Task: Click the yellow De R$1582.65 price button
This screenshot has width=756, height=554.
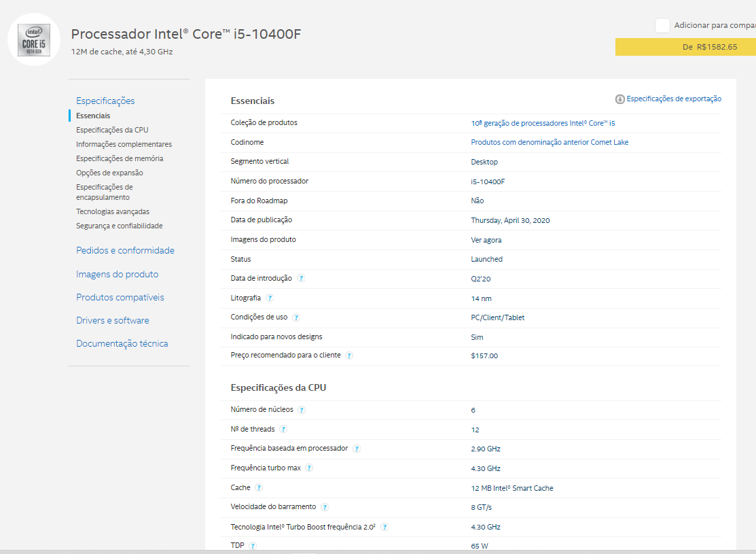Action: tap(685, 47)
